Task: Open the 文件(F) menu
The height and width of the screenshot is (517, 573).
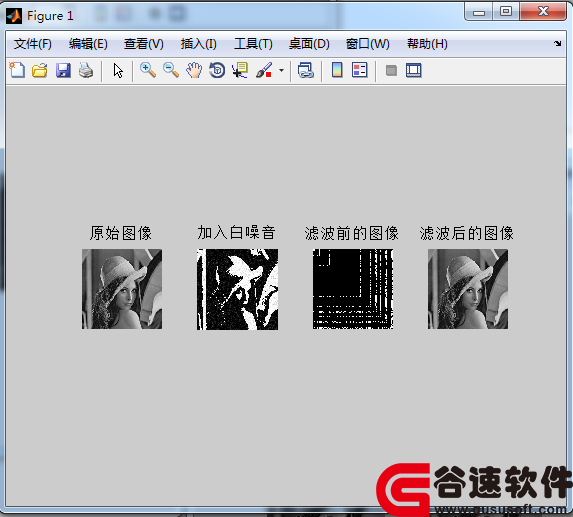Action: [33, 44]
